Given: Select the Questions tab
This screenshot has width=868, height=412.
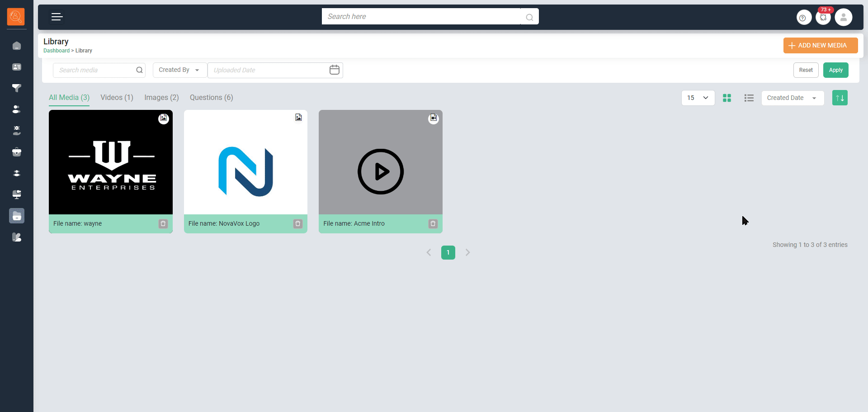Looking at the screenshot, I should click(x=211, y=98).
